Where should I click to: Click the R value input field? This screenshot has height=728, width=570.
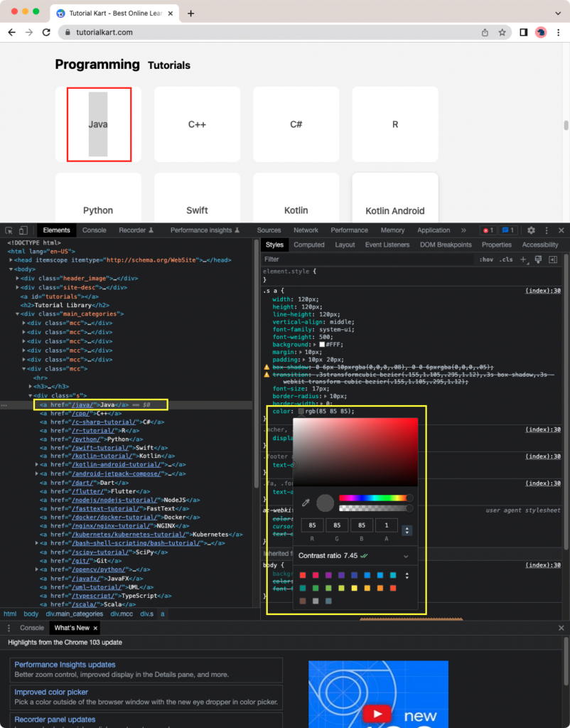(312, 525)
